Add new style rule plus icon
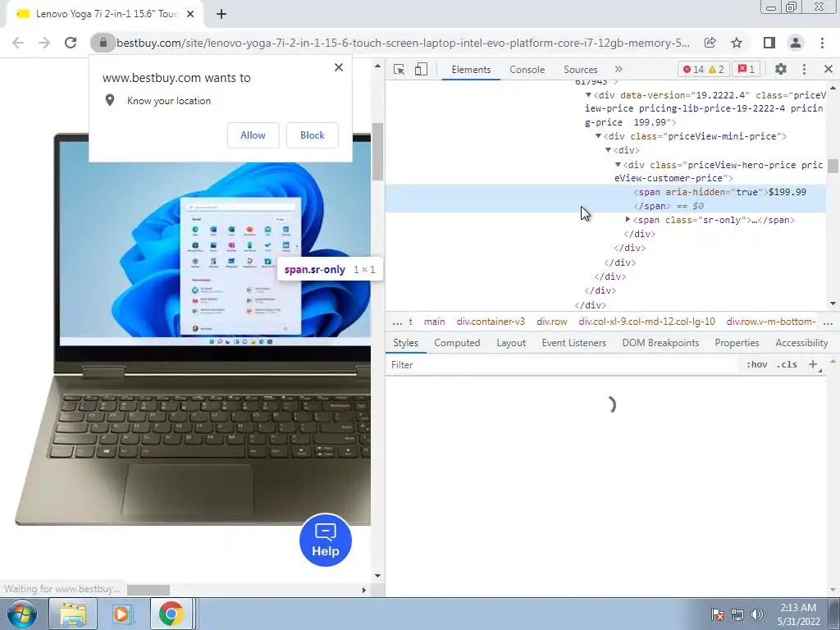Viewport: 840px width, 630px height. click(813, 365)
